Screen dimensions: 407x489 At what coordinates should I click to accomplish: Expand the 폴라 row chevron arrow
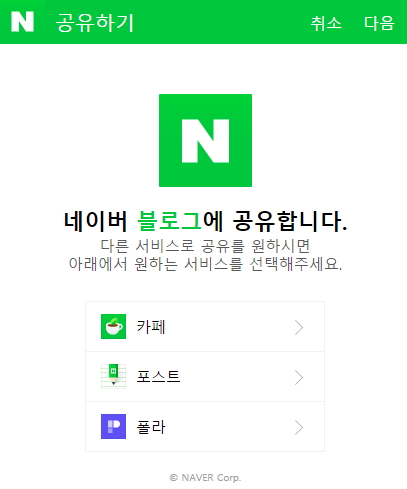click(x=299, y=428)
